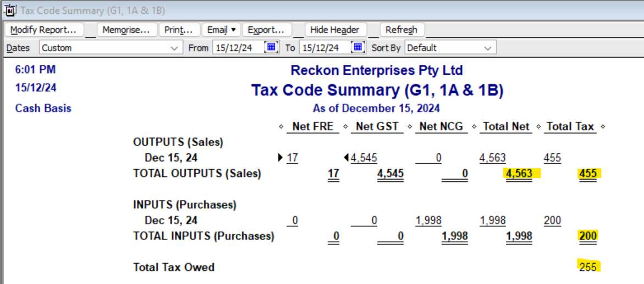
Task: Open the Email dropdown button
Action: click(221, 30)
